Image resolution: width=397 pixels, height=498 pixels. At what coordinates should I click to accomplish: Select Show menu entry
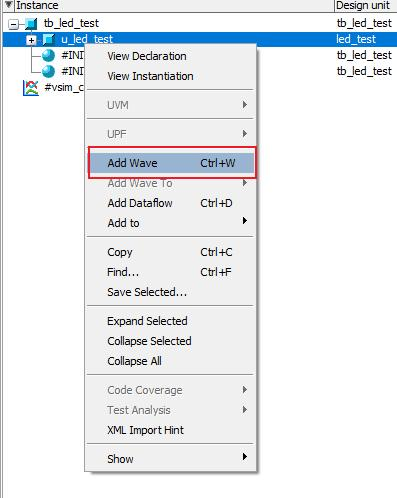170,459
